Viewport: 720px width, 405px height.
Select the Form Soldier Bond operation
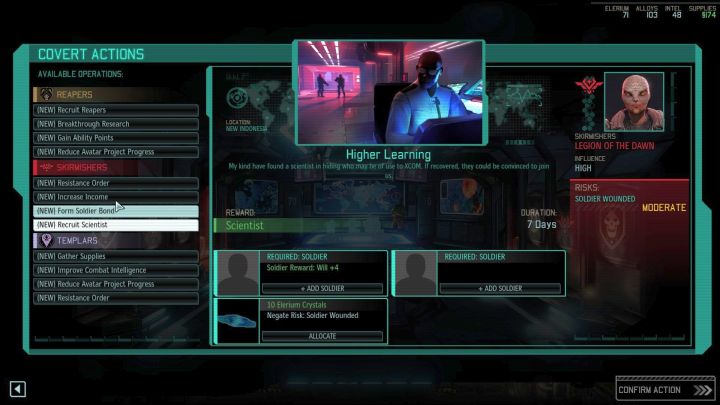[116, 211]
